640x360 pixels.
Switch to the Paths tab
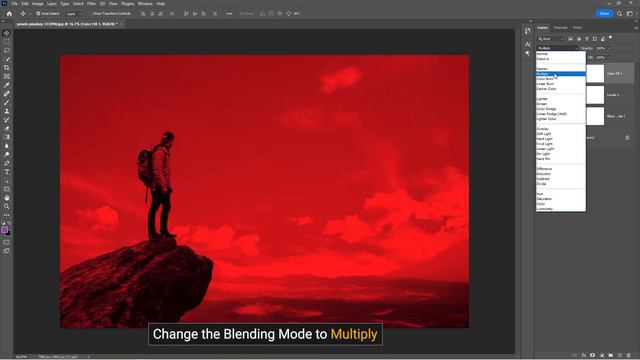coord(577,28)
